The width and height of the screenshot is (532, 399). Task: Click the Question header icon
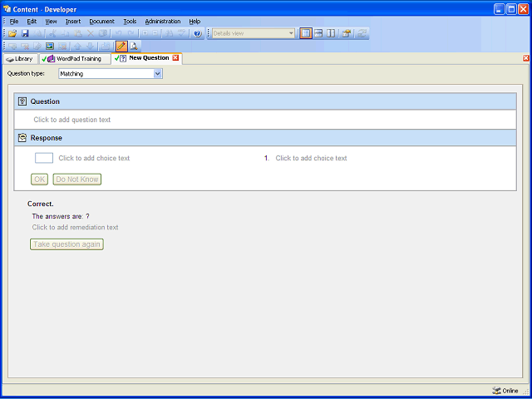point(22,101)
